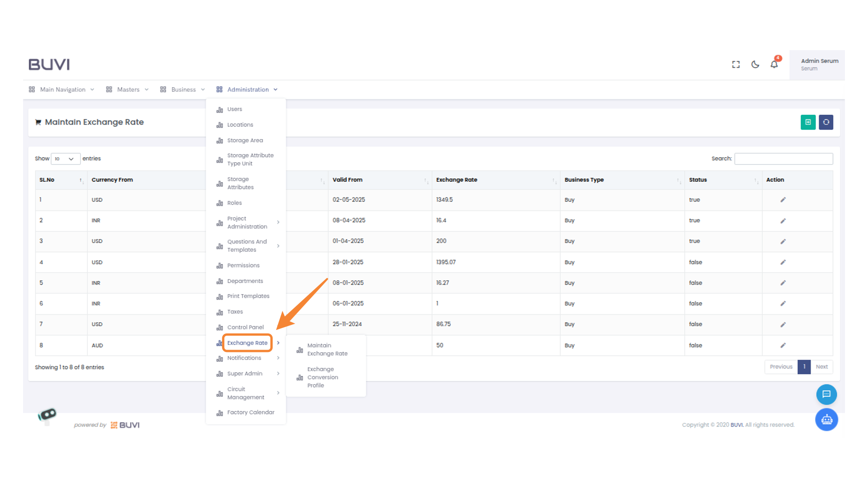Viewport: 868px width, 488px height.
Task: Click the Search input field
Action: tap(783, 159)
